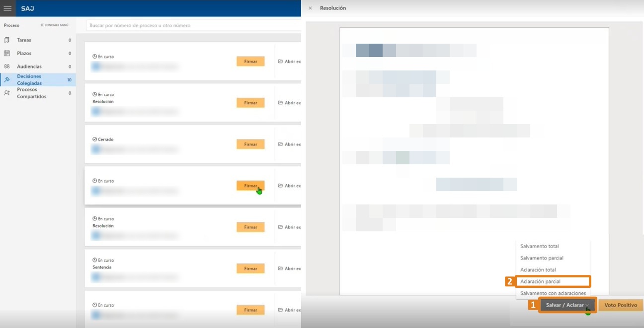Click the Voto Positivo button
Image resolution: width=644 pixels, height=328 pixels.
click(x=621, y=305)
